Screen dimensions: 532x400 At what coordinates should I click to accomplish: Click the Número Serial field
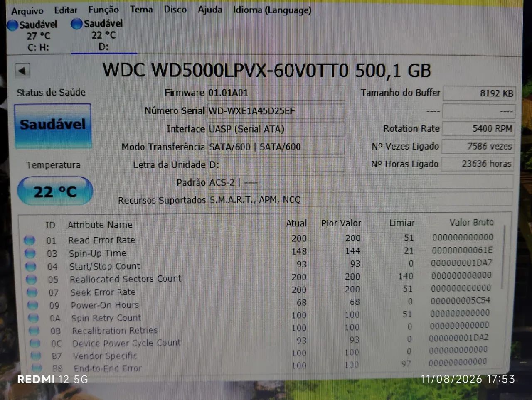(276, 111)
